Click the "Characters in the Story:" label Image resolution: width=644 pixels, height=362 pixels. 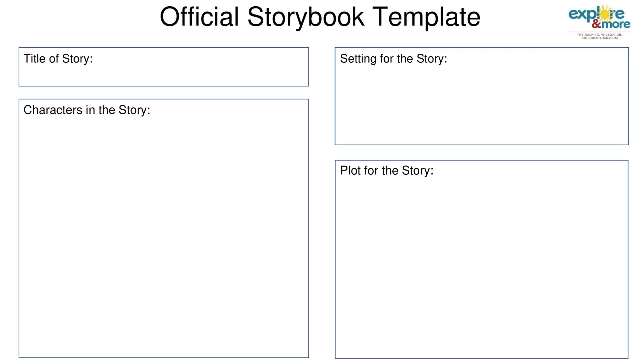pyautogui.click(x=87, y=110)
